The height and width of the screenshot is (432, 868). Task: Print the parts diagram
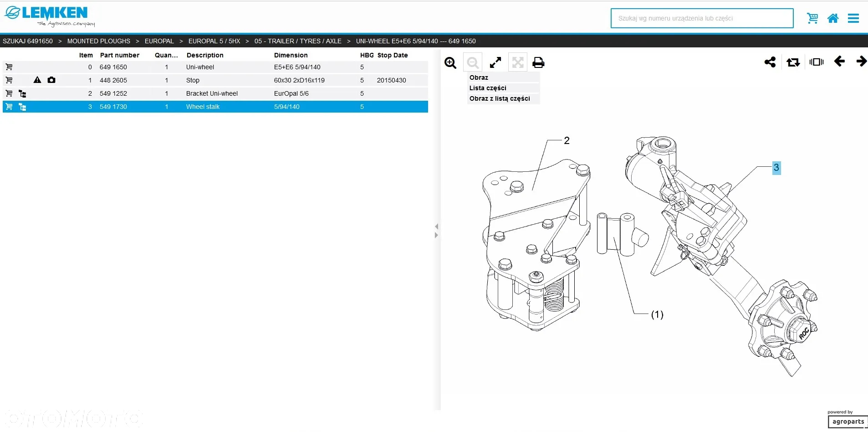pyautogui.click(x=538, y=62)
